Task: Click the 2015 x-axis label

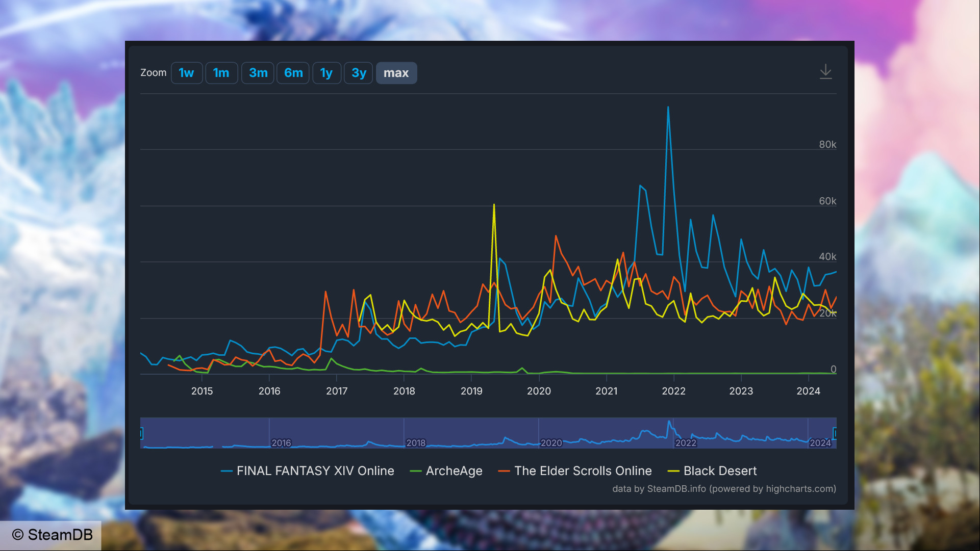Action: 202,391
